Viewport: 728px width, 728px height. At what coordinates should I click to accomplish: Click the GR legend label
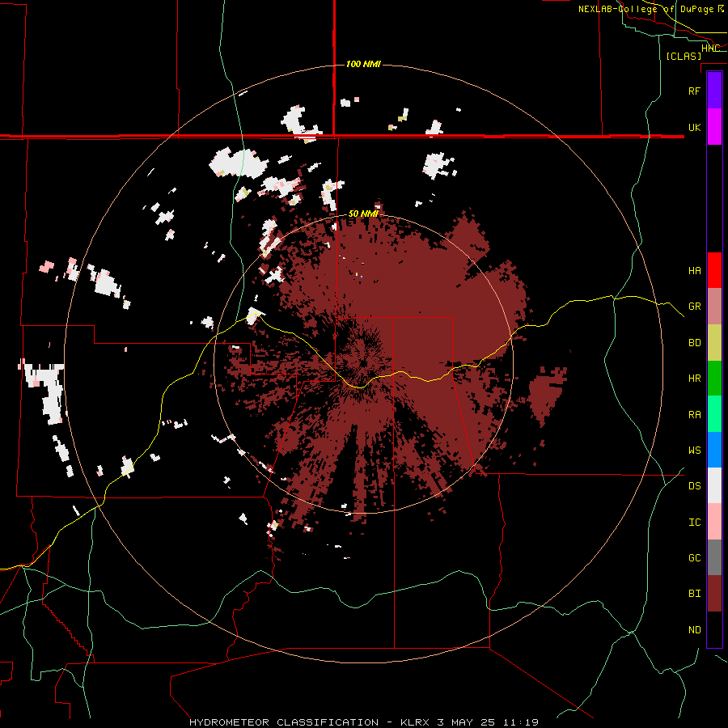click(694, 307)
